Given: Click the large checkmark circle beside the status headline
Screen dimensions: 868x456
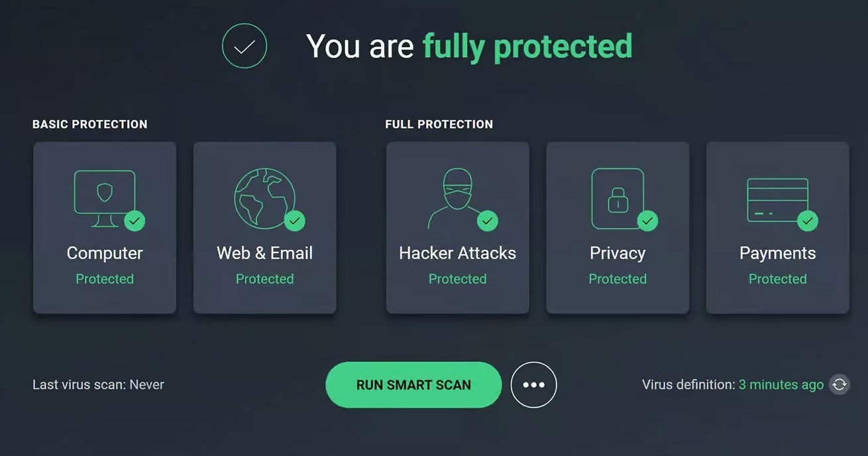Looking at the screenshot, I should [244, 46].
